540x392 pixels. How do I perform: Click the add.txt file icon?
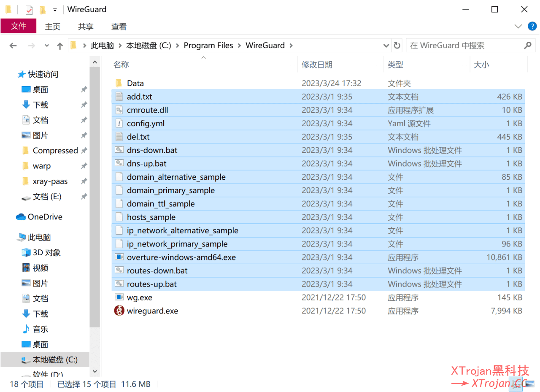119,97
